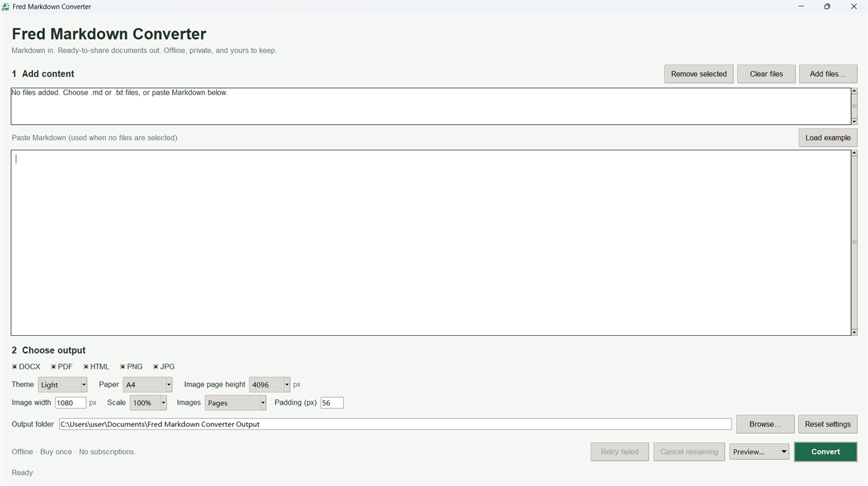Image resolution: width=868 pixels, height=486 pixels.
Task: Click the Markdown editor scrollbar down arrow
Action: 854,333
